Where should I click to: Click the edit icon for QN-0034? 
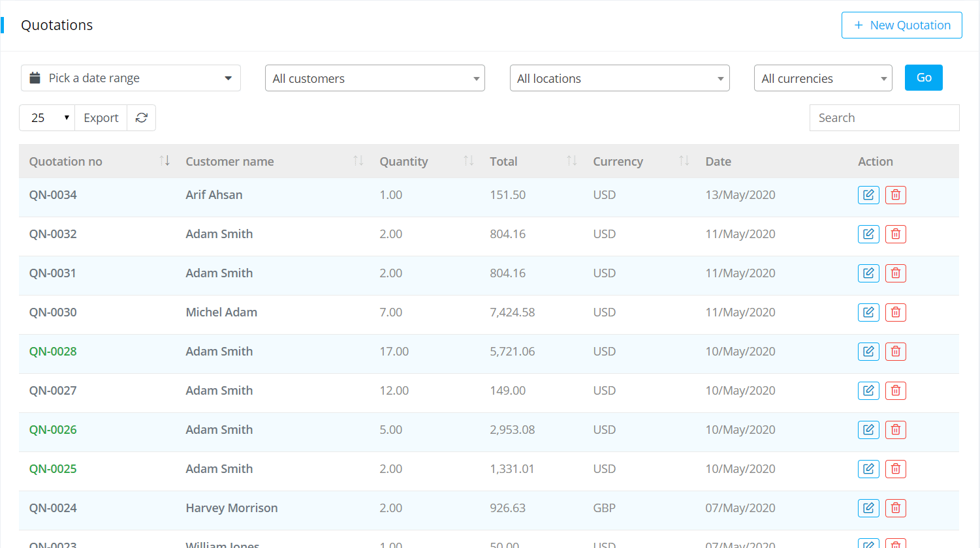tap(868, 195)
